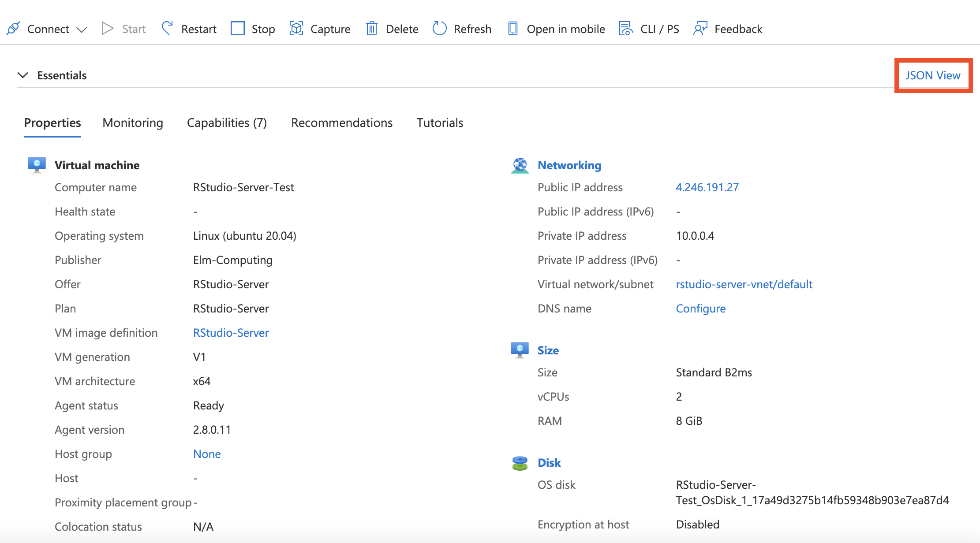Open the VM in mobile

[x=513, y=28]
